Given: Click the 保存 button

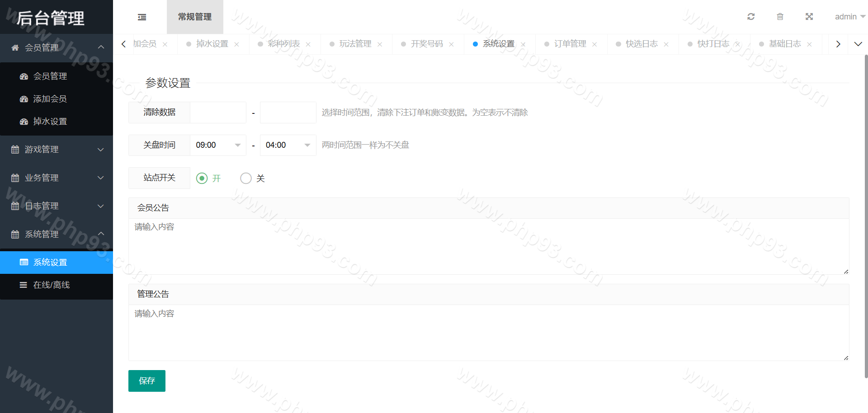Looking at the screenshot, I should pos(147,381).
